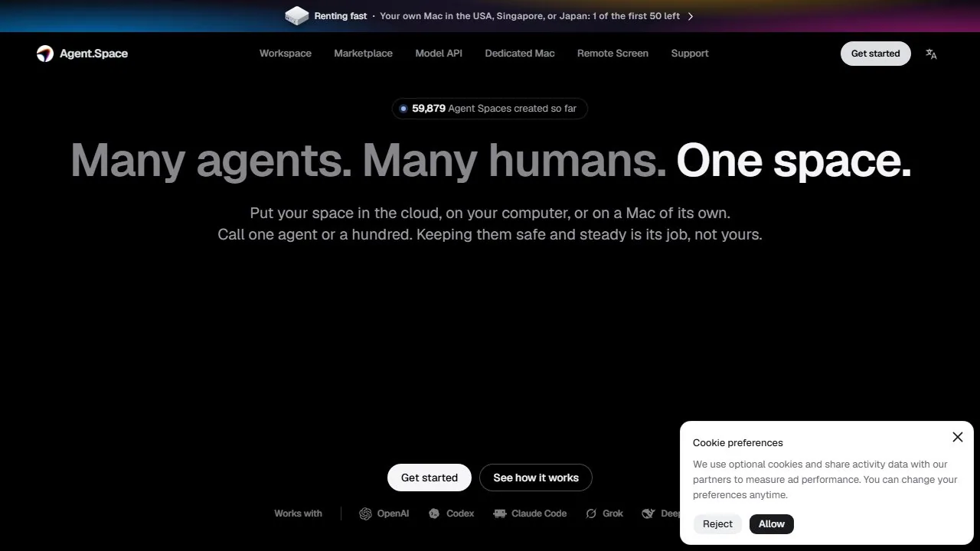Viewport: 980px width, 551px height.
Task: Click the Agent.Space logo icon
Action: (x=45, y=54)
